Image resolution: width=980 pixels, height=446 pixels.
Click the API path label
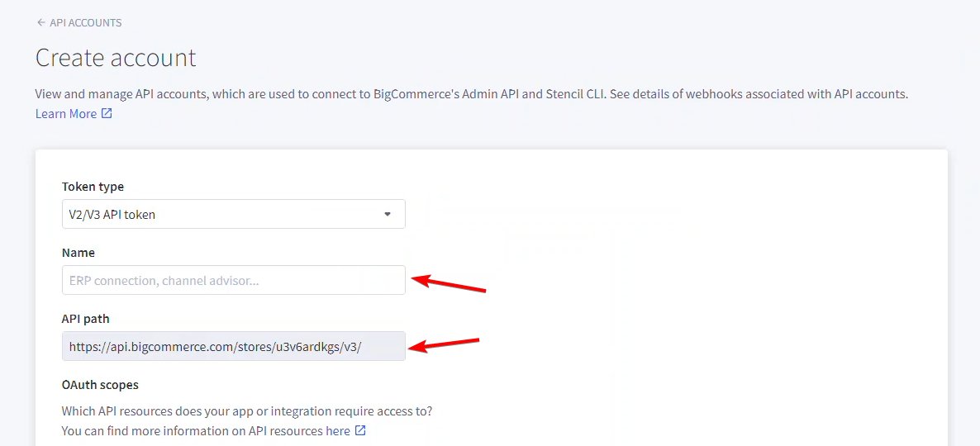click(86, 319)
